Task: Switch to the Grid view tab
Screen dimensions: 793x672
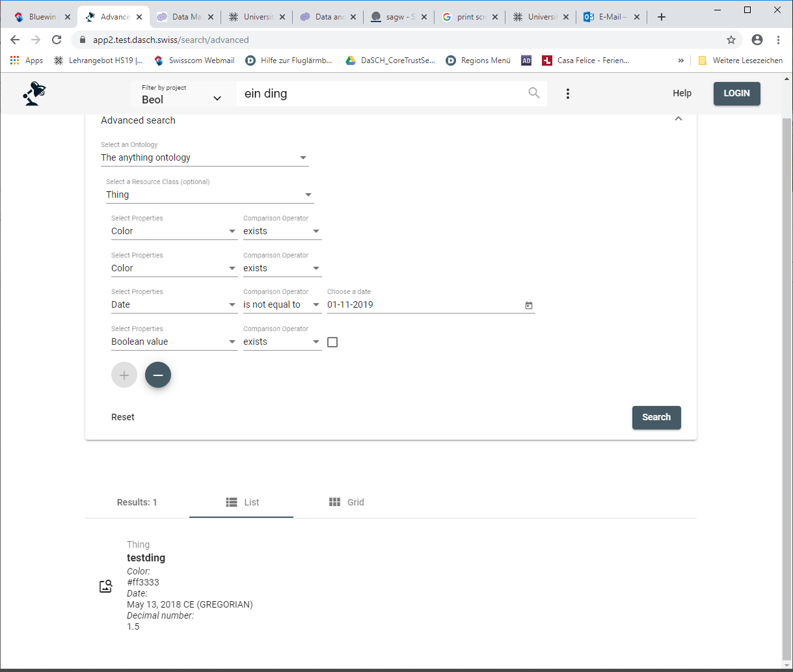Action: pyautogui.click(x=345, y=502)
